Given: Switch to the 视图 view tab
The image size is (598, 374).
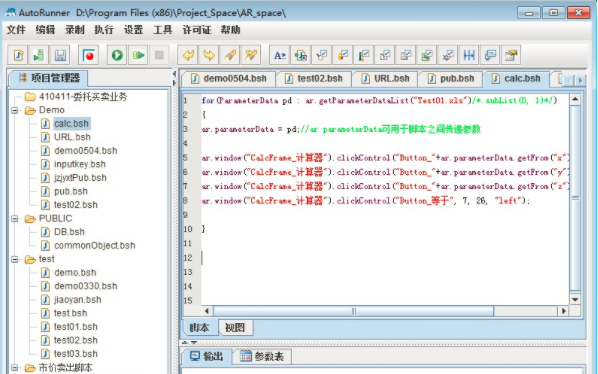Looking at the screenshot, I should click(235, 328).
